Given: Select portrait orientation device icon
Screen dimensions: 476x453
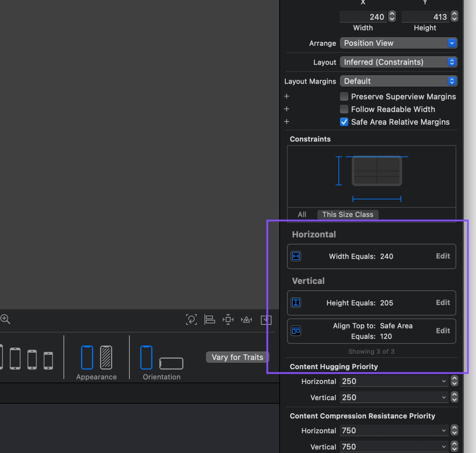Looking at the screenshot, I should point(146,357).
